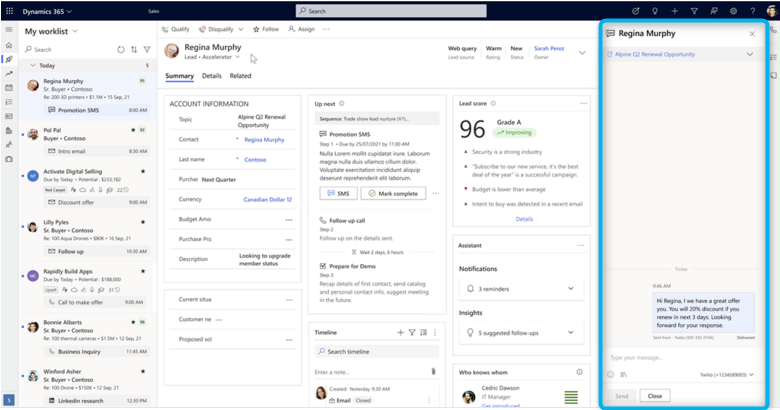Viewport: 780px width, 410px height.
Task: Open Timeline more options menu
Action: point(435,332)
